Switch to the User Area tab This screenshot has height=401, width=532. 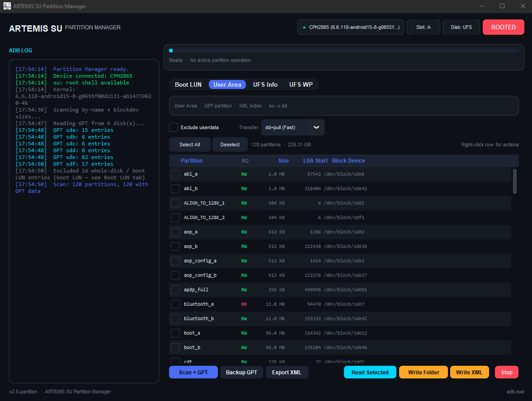[x=227, y=85]
